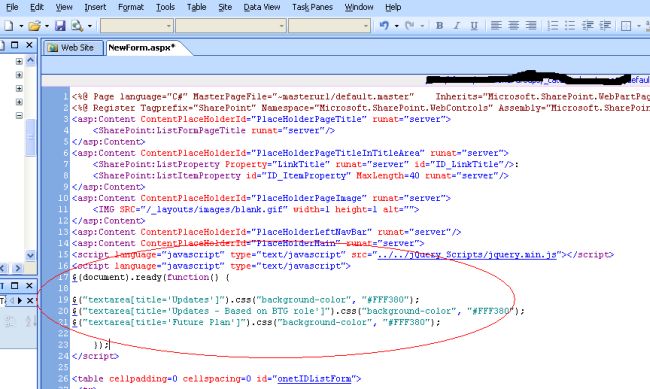Open the Task Panes menu
This screenshot has width=650, height=389.
click(x=312, y=7)
